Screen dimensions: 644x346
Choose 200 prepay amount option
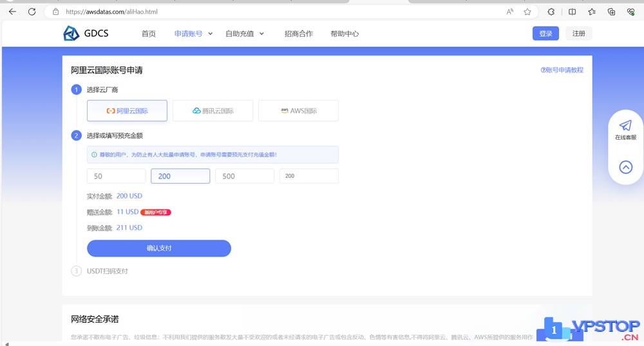point(180,176)
